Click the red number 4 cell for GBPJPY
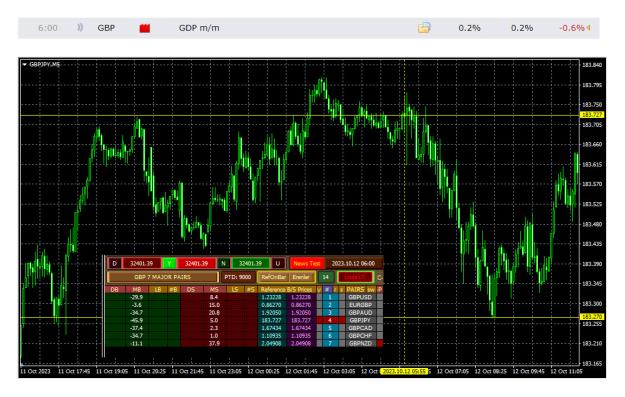The height and width of the screenshot is (397, 625). 330,320
